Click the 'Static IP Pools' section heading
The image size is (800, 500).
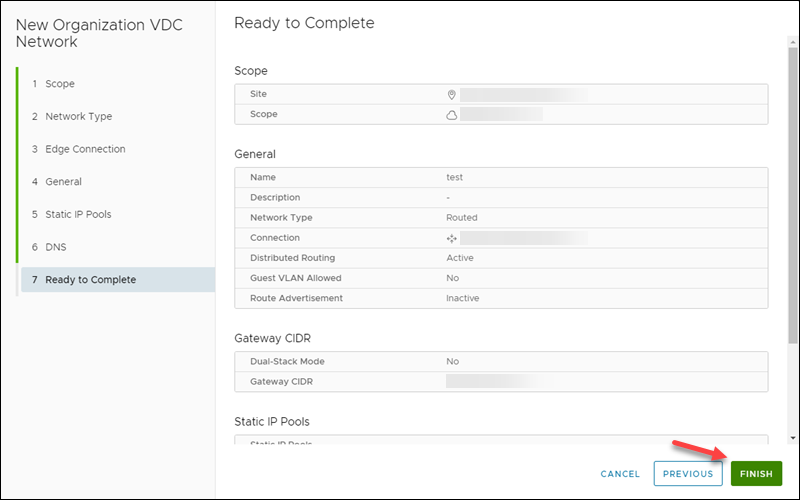272,421
